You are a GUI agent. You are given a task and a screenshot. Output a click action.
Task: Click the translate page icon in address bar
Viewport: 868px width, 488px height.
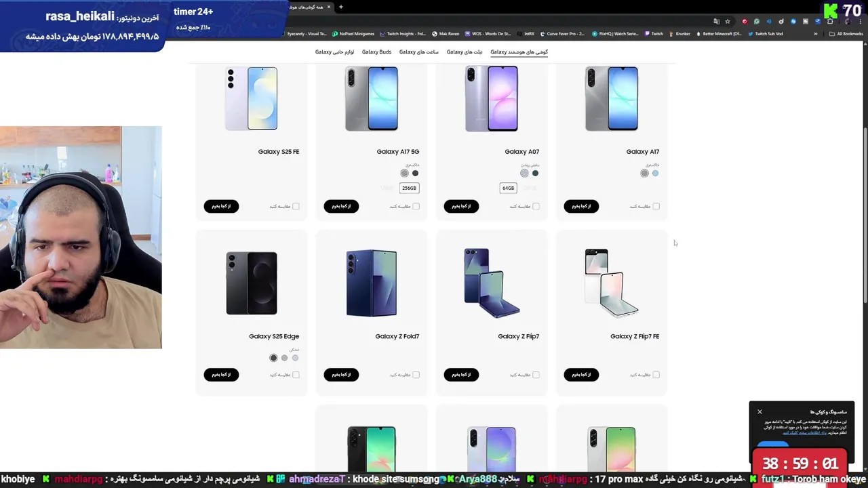(x=716, y=21)
